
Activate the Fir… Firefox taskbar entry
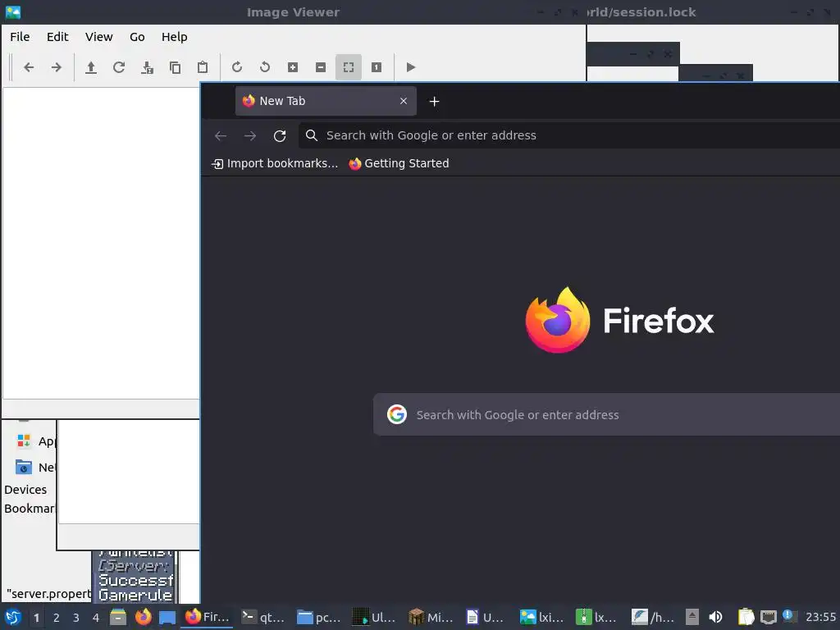(x=208, y=617)
